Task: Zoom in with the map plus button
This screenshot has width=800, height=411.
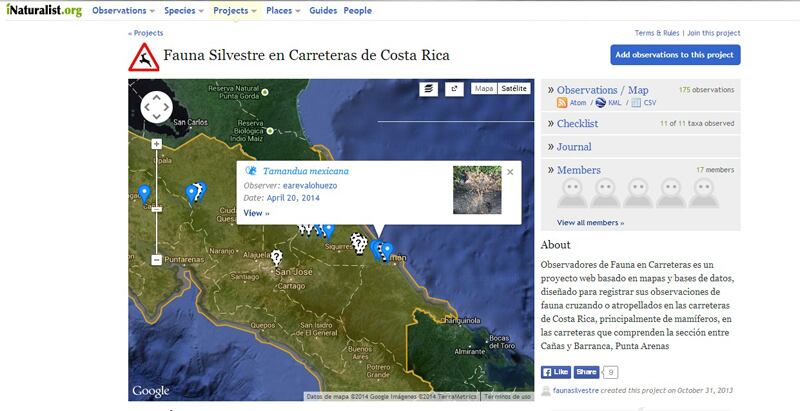Action: coord(157,144)
